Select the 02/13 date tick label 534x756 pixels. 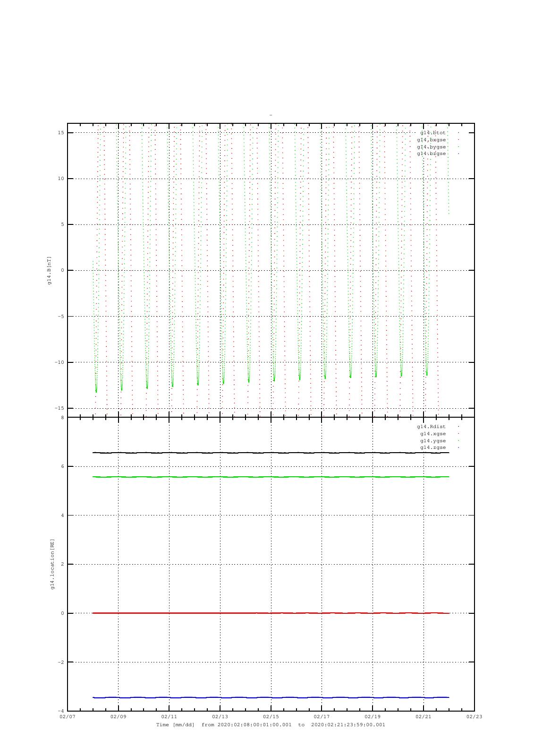point(220,716)
